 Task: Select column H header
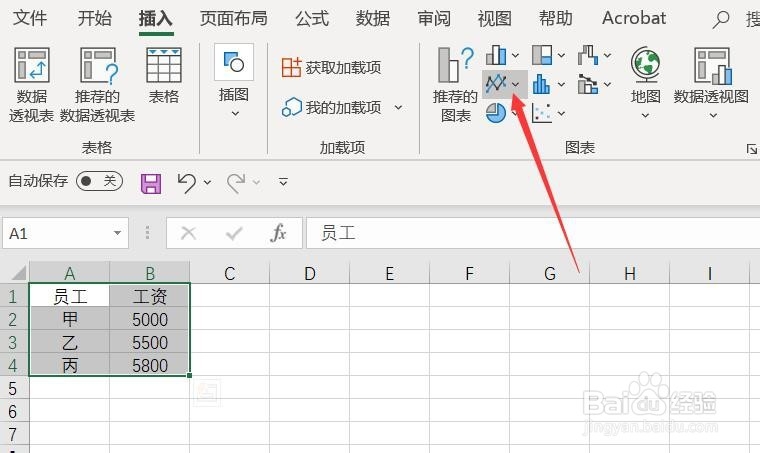point(630,273)
